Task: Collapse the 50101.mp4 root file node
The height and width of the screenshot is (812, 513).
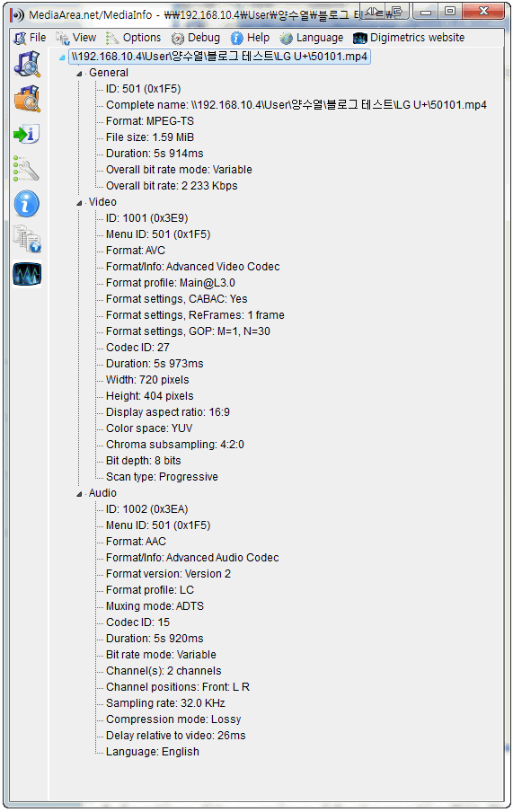Action: pyautogui.click(x=62, y=57)
